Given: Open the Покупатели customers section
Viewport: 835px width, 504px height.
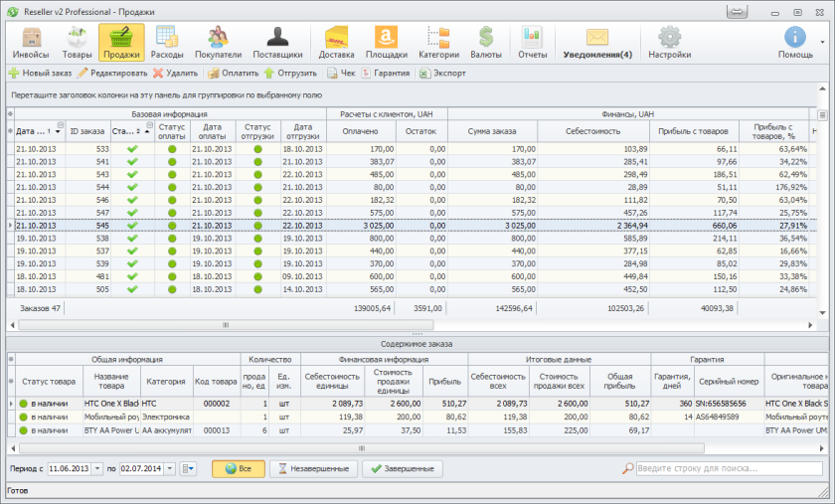Looking at the screenshot, I should [218, 43].
